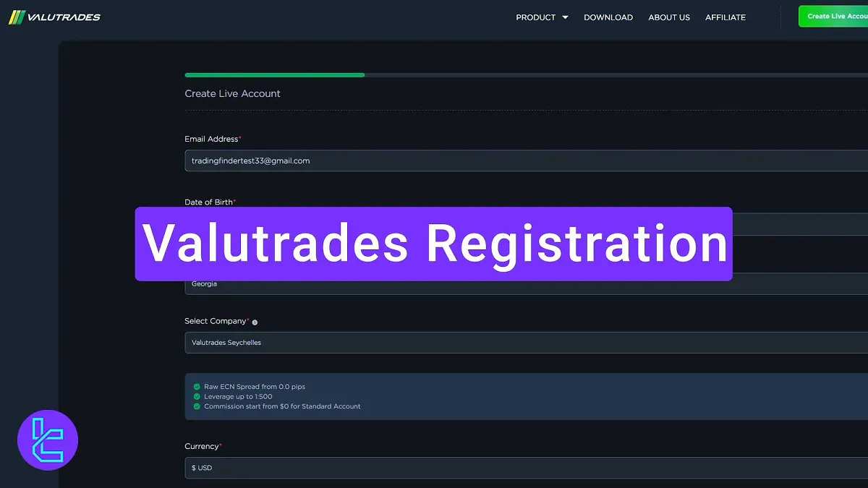Click the Create Live Account button
The height and width of the screenshot is (488, 868).
(x=839, y=15)
